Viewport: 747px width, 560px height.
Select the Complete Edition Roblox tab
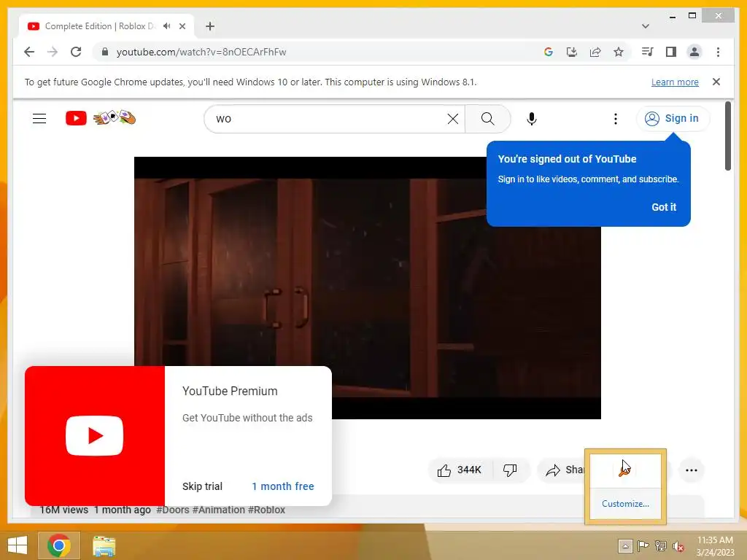click(106, 26)
